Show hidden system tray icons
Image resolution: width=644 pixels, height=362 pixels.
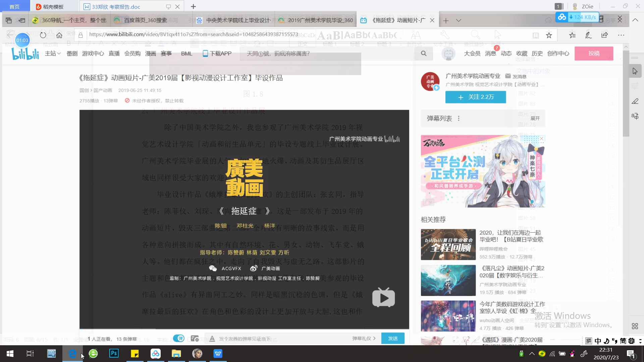pyautogui.click(x=532, y=354)
